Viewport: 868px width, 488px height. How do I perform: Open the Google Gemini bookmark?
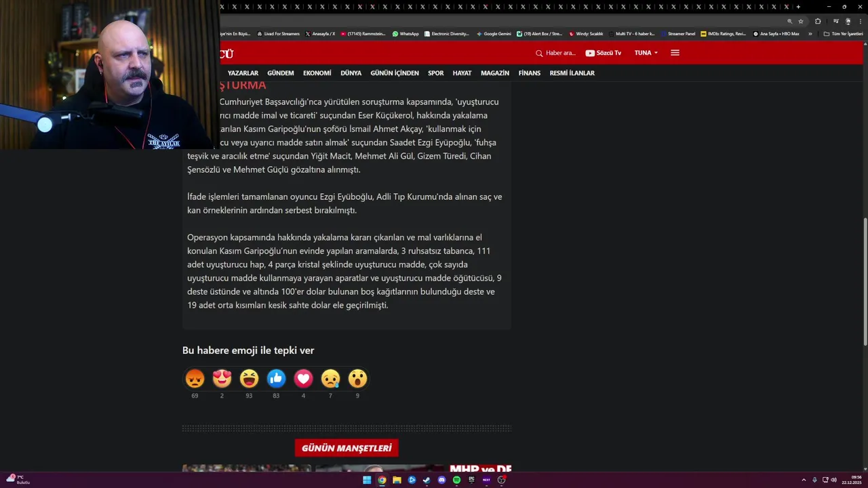pyautogui.click(x=494, y=34)
